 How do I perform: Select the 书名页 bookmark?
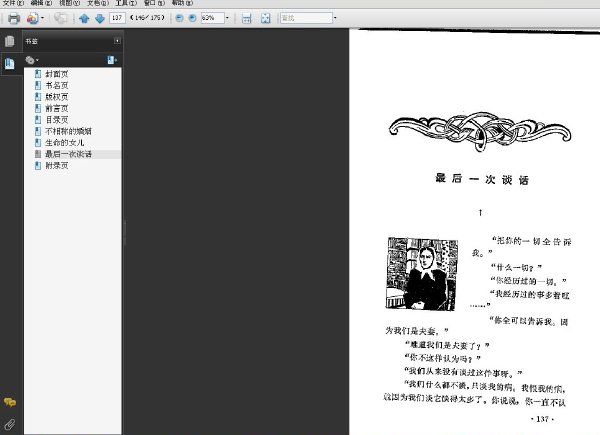click(57, 85)
